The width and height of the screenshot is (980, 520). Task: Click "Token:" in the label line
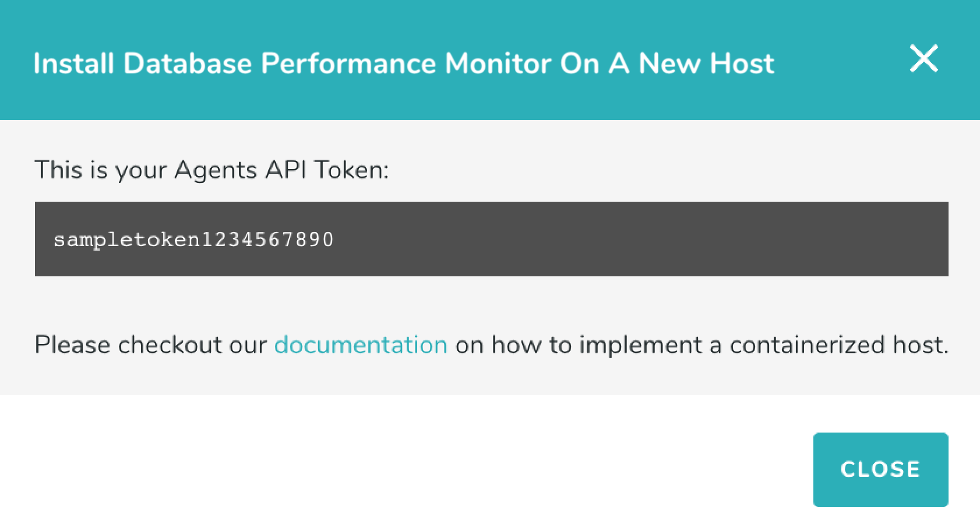[x=351, y=170]
